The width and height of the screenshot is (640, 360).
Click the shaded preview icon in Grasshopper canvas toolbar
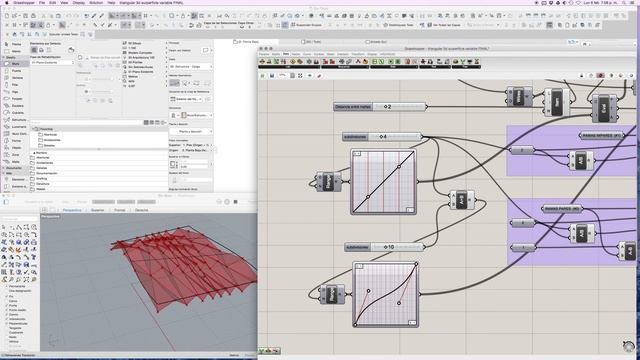[600, 76]
